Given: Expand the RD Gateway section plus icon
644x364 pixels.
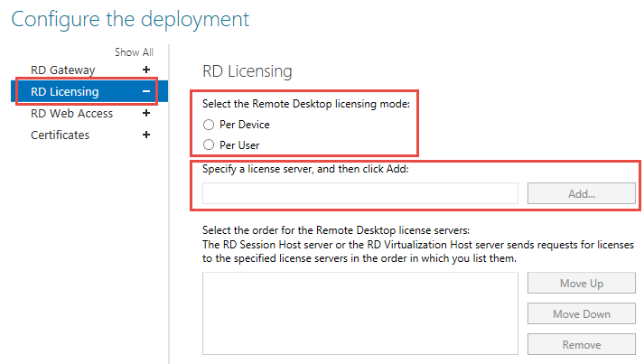Looking at the screenshot, I should (146, 70).
